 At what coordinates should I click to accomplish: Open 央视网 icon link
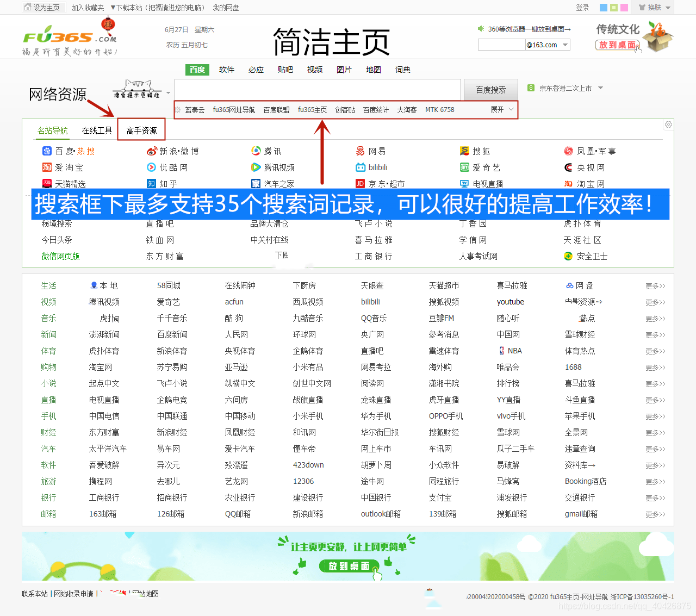pos(569,167)
